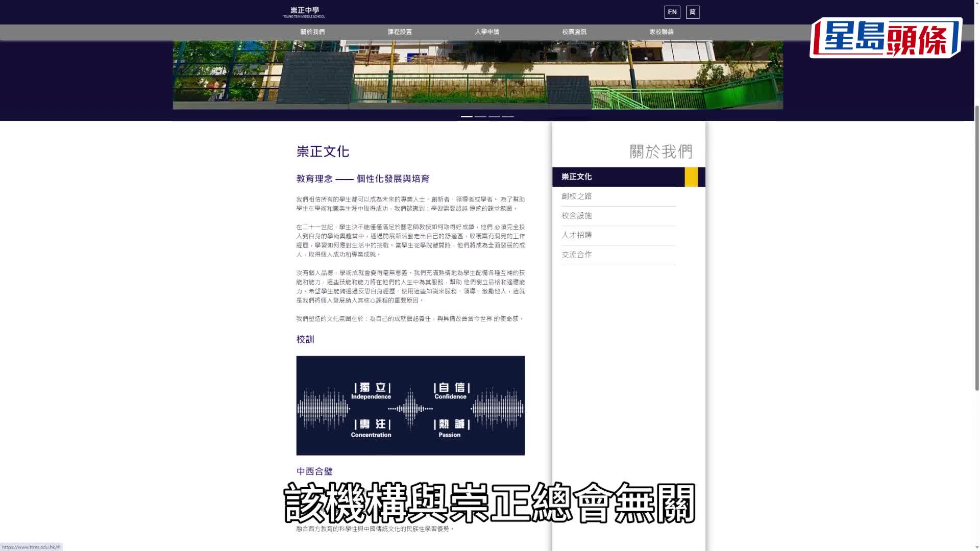The image size is (980, 551).
Task: Select the fourth banner slide indicator
Action: point(508,116)
